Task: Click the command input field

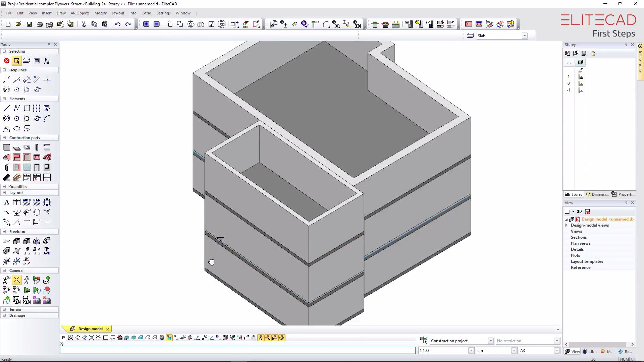Action: pyautogui.click(x=237, y=351)
